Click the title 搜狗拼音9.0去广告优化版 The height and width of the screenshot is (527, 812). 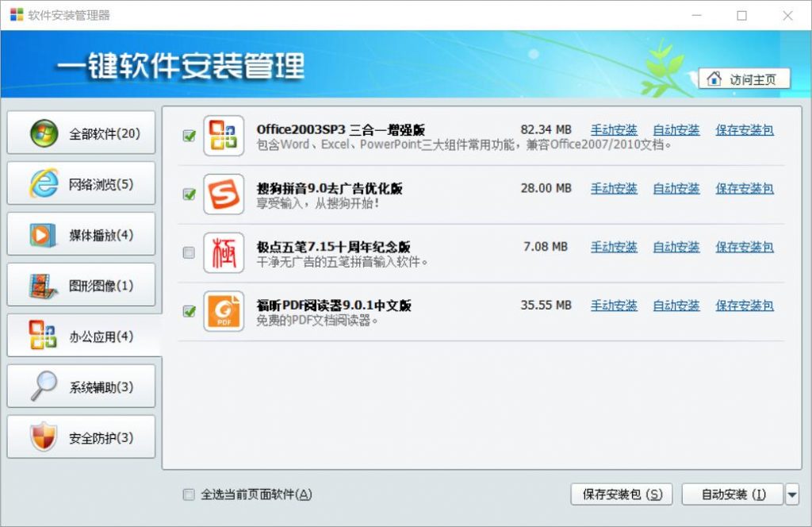click(x=329, y=188)
